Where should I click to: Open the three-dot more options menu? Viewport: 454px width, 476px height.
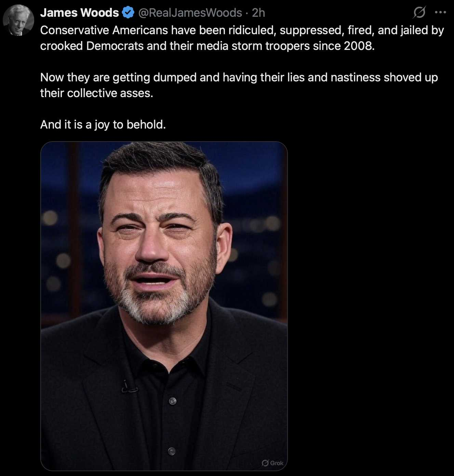pyautogui.click(x=440, y=13)
